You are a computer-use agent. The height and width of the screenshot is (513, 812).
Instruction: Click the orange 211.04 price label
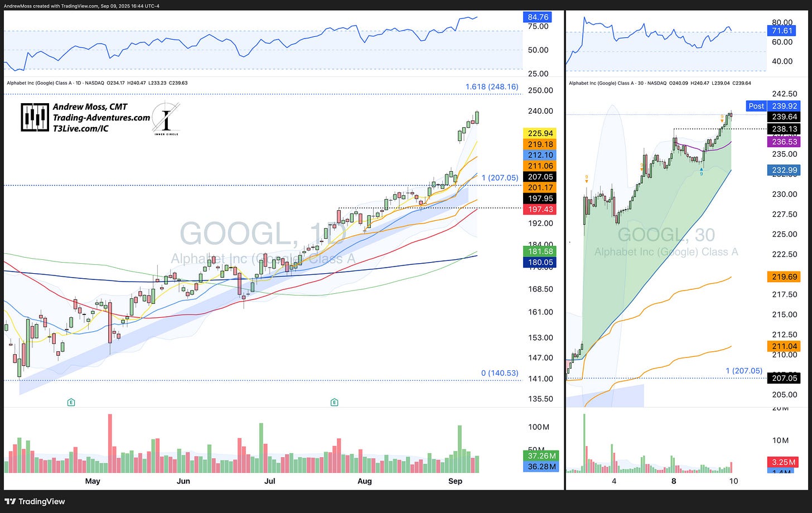pyautogui.click(x=784, y=346)
